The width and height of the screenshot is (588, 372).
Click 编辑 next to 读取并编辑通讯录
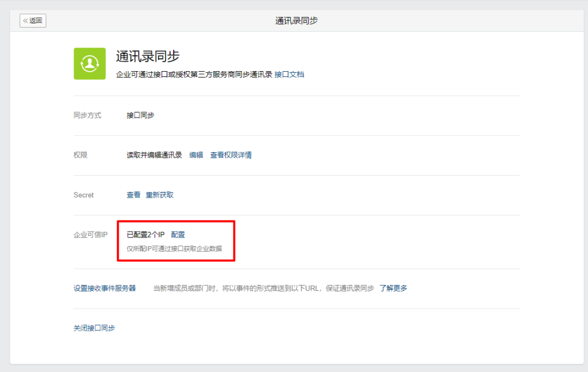196,155
